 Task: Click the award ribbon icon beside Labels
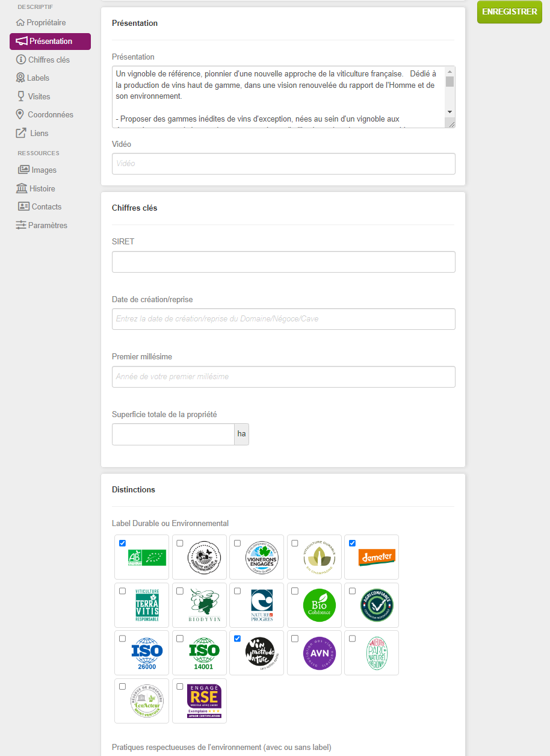click(20, 78)
